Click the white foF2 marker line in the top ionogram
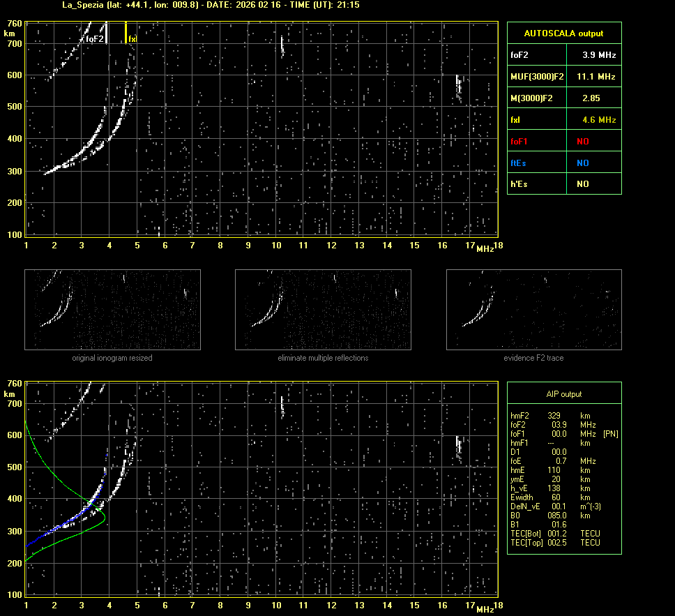 [107, 31]
